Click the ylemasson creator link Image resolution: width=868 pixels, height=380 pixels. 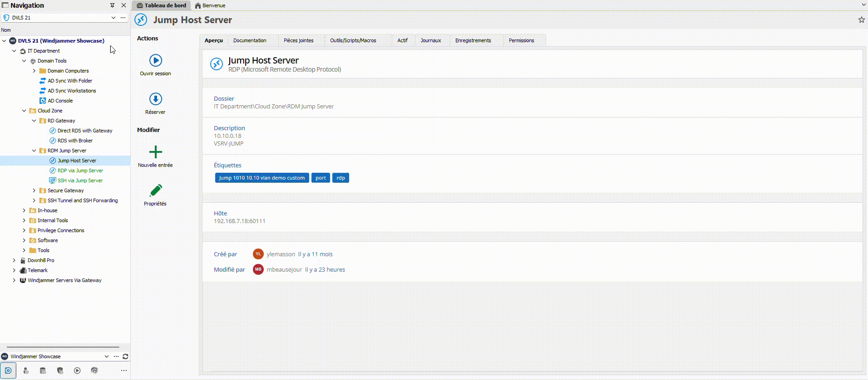coord(281,254)
